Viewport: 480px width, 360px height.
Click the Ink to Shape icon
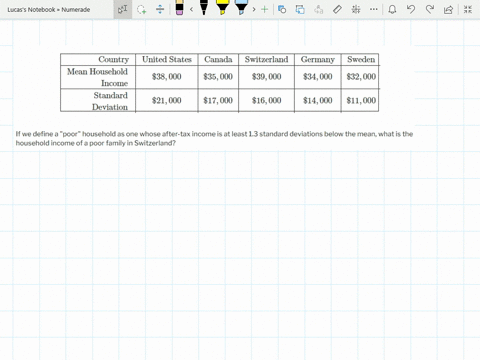[x=300, y=9]
